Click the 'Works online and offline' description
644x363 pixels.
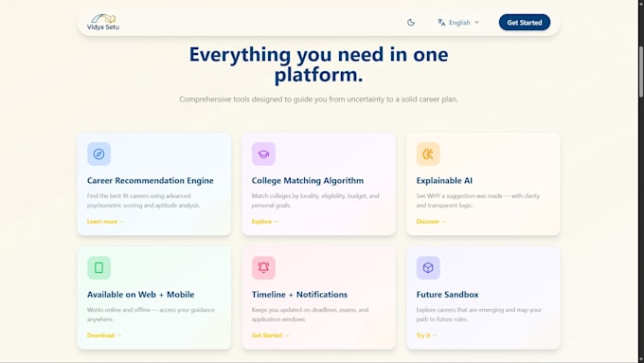pos(151,315)
